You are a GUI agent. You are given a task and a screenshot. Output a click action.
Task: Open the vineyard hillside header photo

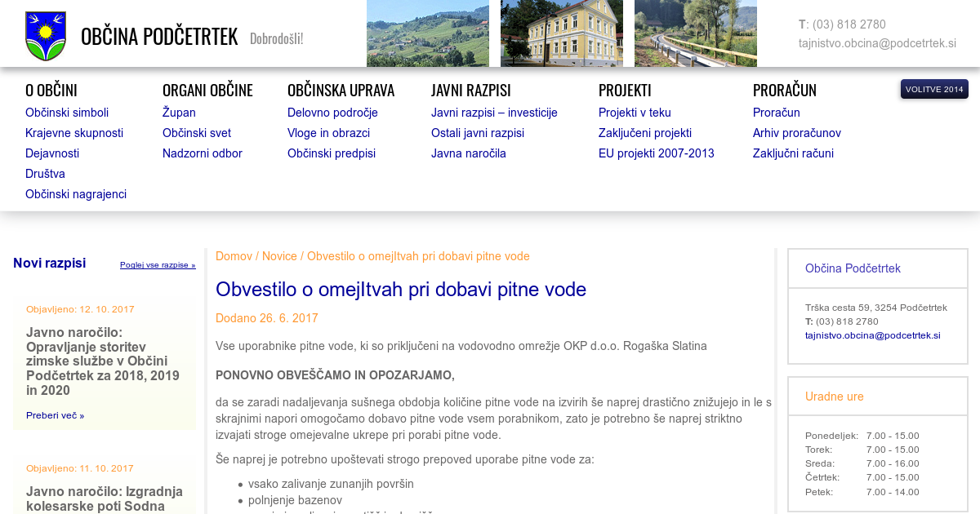tap(427, 33)
